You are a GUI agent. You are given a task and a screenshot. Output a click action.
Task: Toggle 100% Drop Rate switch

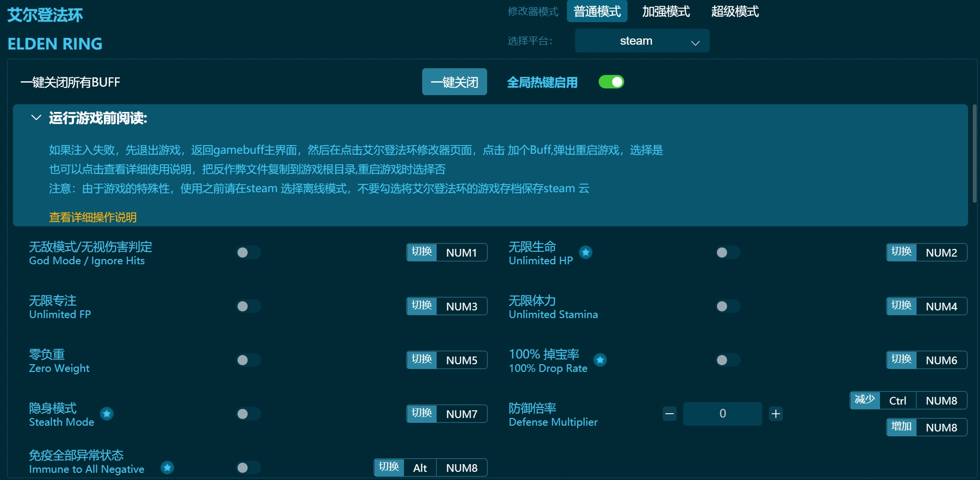(x=728, y=360)
